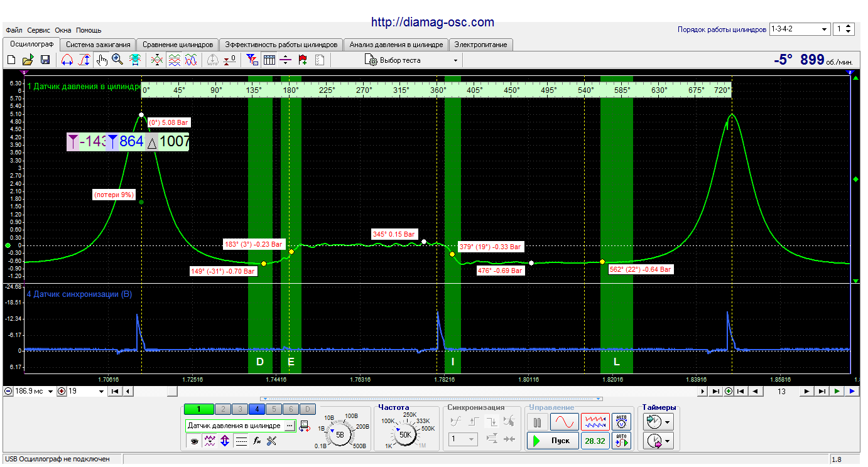Open the diamag-osc.com link
Viewport: 868px width, 467px height.
433,22
